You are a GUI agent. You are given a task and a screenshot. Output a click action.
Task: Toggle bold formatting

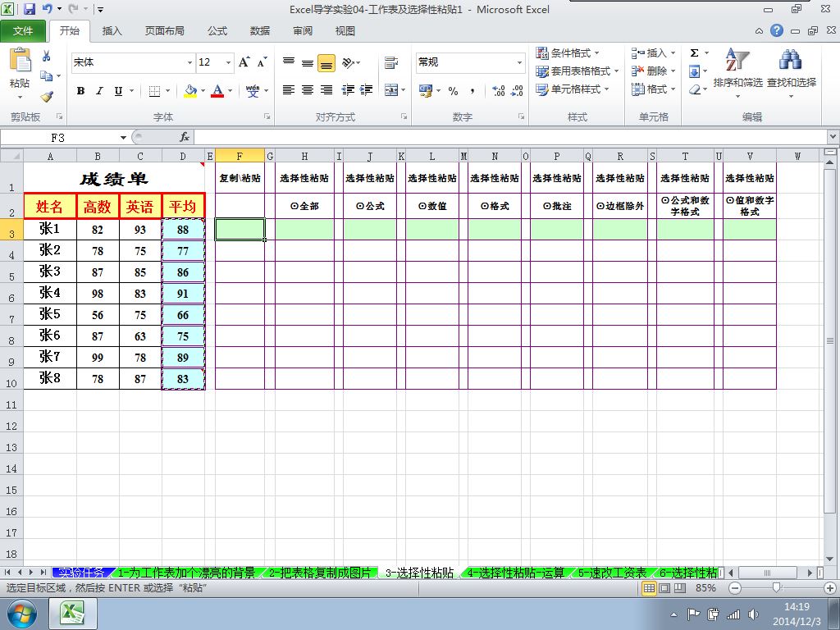click(x=81, y=90)
